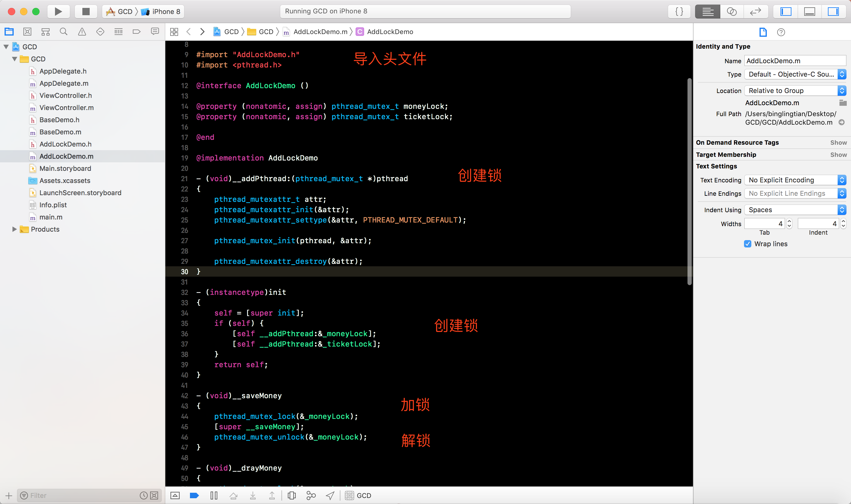Open Debug View Hierarchy button
This screenshot has width=851, height=504.
tap(292, 495)
